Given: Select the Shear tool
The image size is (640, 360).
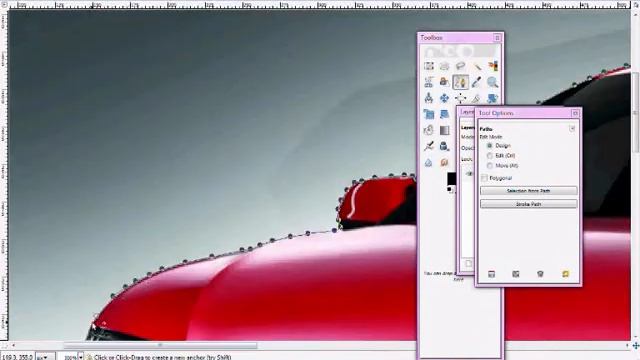Looking at the screenshot, I should pos(444,114).
